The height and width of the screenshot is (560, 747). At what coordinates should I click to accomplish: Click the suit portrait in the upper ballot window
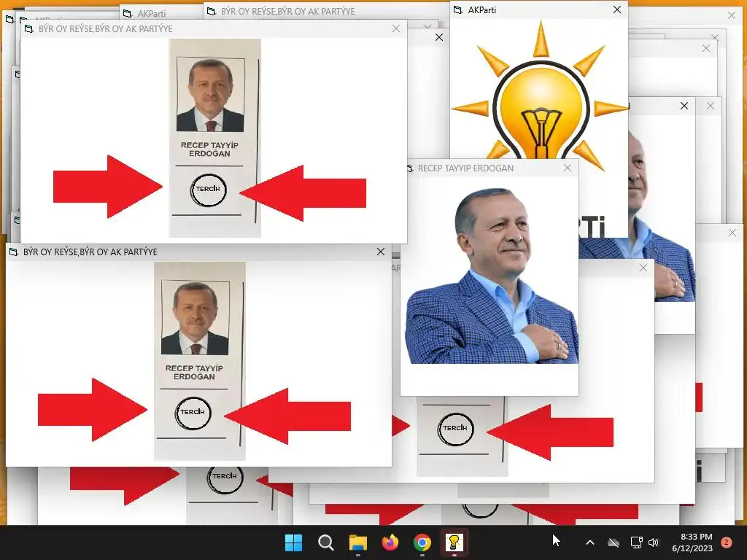(x=210, y=95)
